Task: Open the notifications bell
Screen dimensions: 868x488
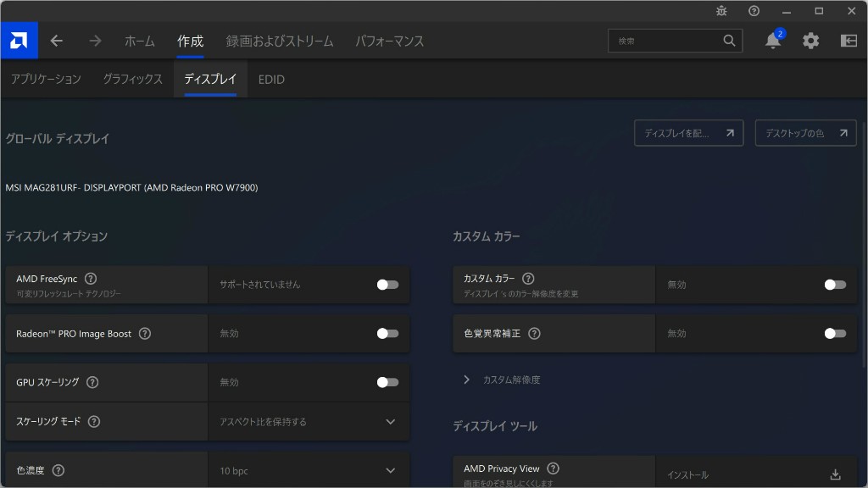Action: pos(773,41)
